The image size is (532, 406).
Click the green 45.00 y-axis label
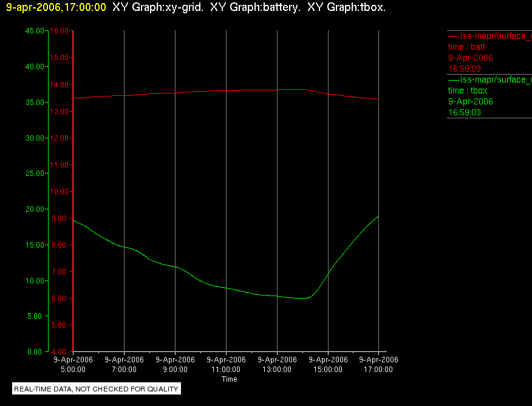pos(35,31)
